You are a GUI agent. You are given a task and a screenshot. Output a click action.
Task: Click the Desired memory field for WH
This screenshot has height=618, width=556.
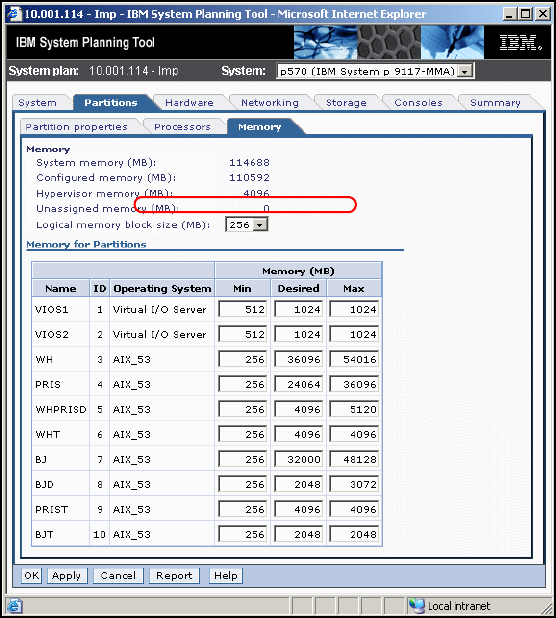pos(298,359)
